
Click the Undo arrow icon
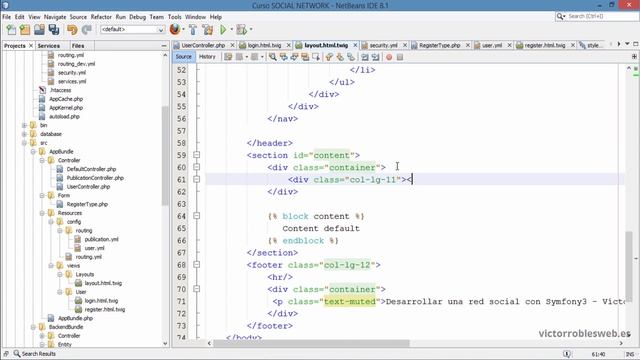[72, 29]
